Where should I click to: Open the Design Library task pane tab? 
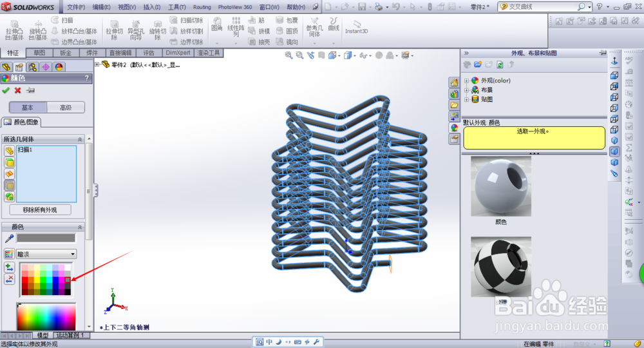pyautogui.click(x=454, y=94)
